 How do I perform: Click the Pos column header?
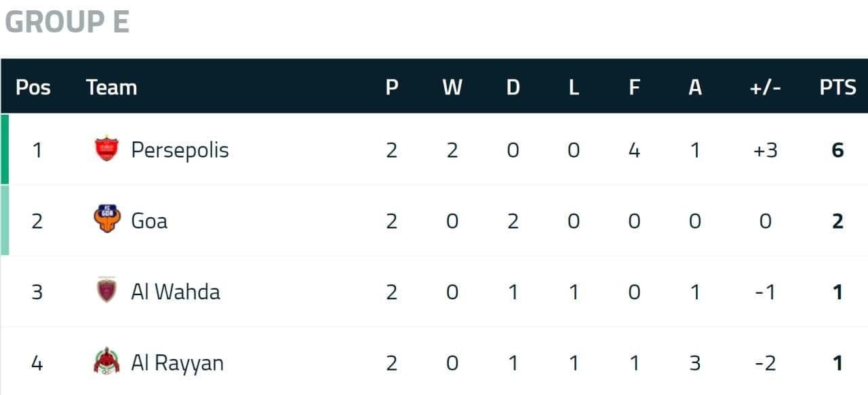pyautogui.click(x=33, y=87)
